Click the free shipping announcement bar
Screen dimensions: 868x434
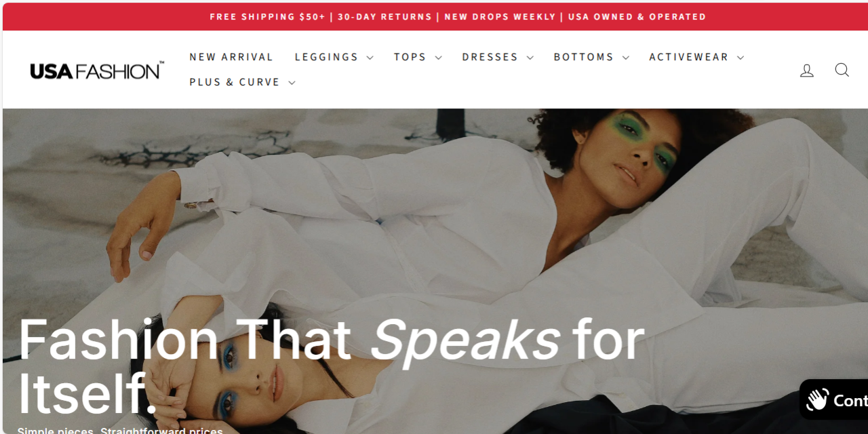click(x=435, y=16)
